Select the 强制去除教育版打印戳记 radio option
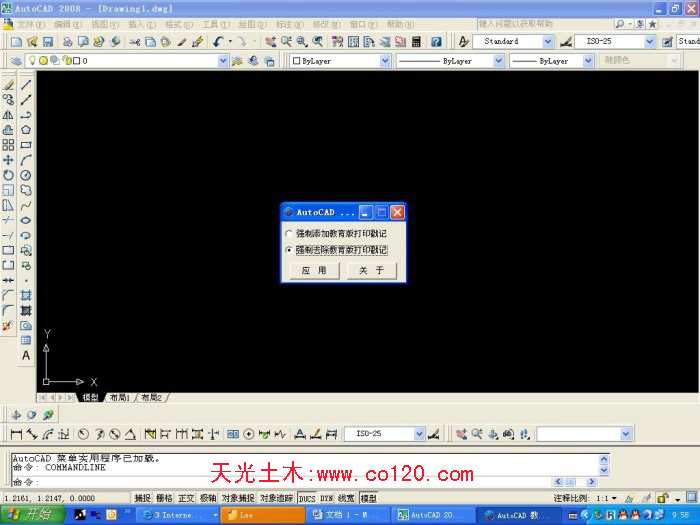Image resolution: width=700 pixels, height=525 pixels. coord(290,250)
